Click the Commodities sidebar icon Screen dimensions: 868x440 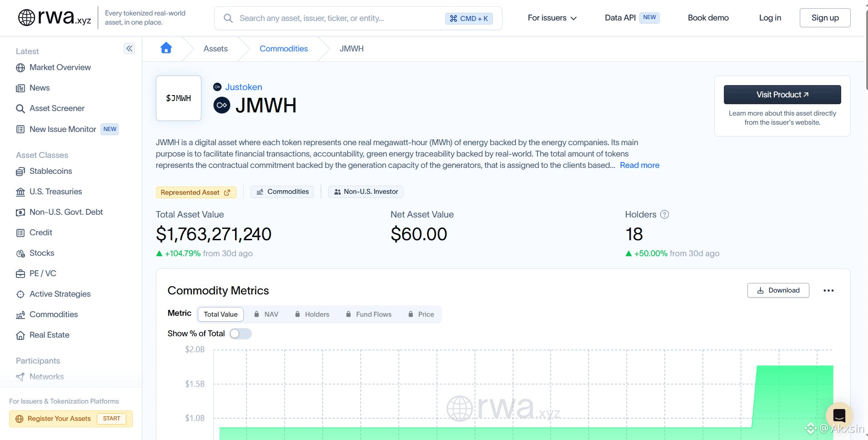tap(20, 315)
